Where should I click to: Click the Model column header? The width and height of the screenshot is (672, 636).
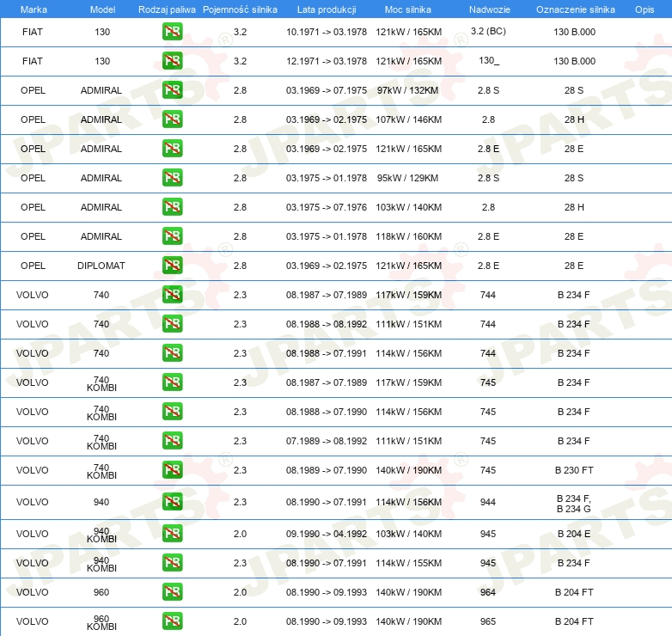[102, 9]
